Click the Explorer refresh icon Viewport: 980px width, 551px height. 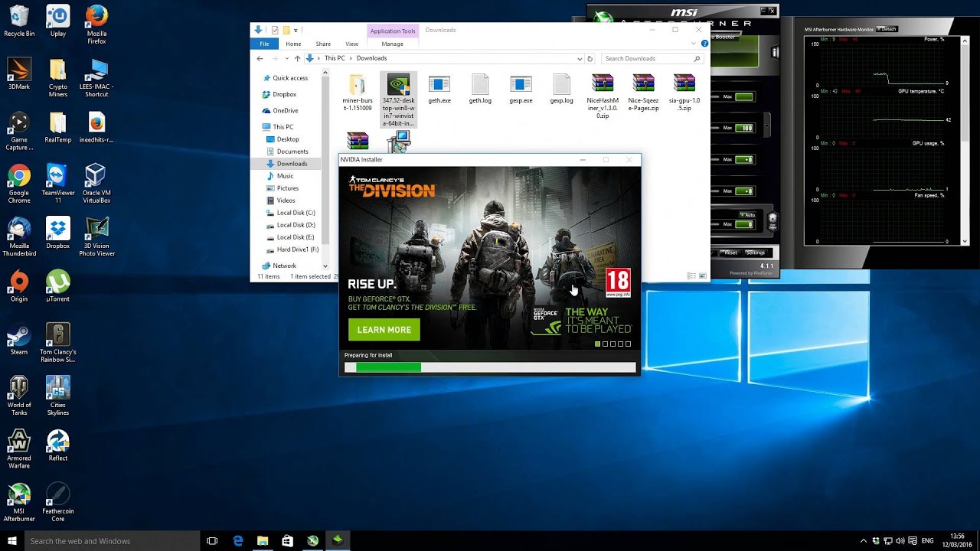[x=590, y=58]
